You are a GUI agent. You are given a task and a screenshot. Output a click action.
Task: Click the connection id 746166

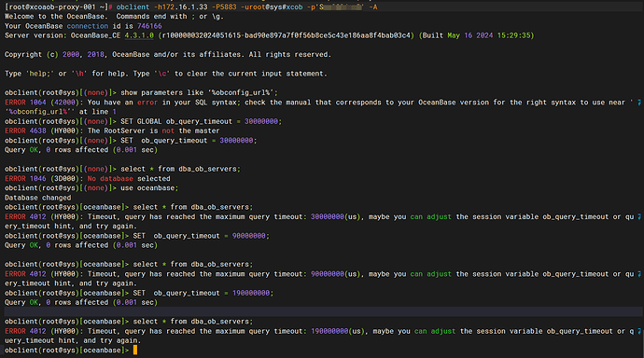(149, 26)
